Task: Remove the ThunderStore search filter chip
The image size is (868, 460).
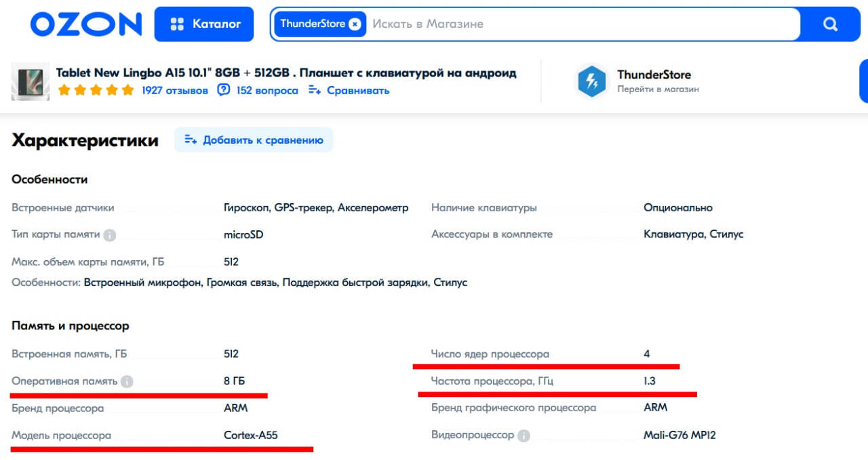Action: (355, 24)
